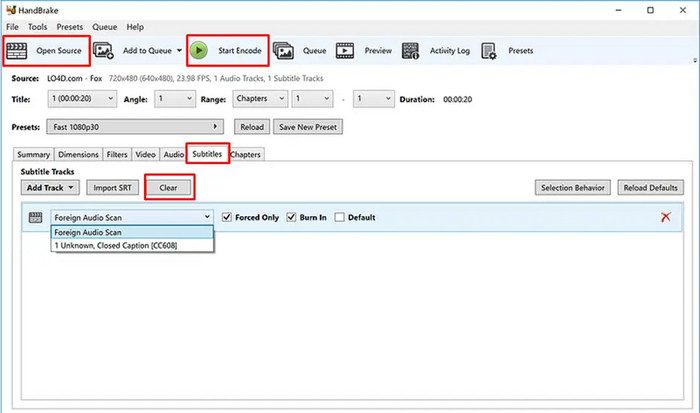
Task: Open the Range Chapters dropdown
Action: (x=260, y=99)
